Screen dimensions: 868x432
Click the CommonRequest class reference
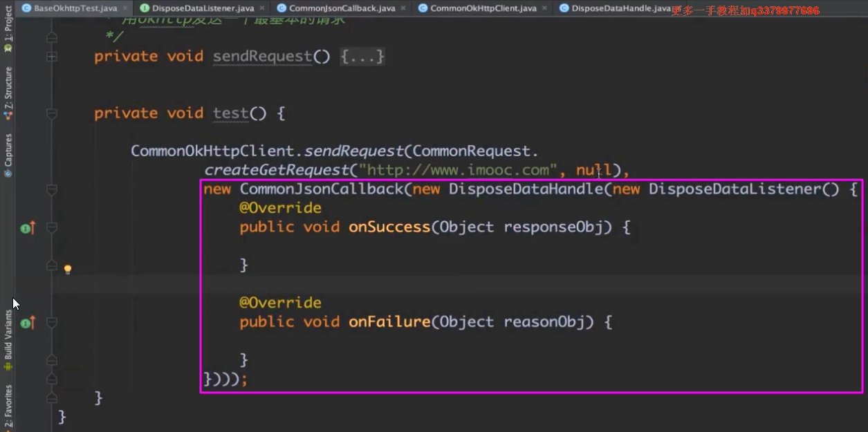click(472, 151)
